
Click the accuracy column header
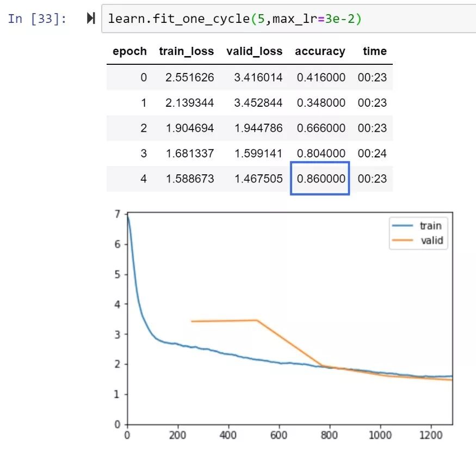[x=320, y=51]
